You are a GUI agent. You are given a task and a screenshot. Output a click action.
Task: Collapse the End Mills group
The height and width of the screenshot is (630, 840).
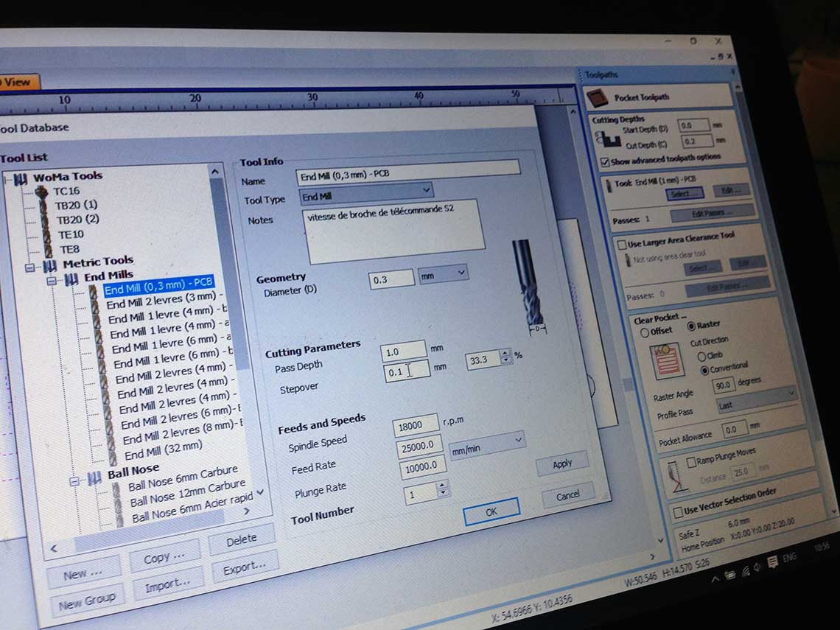pyautogui.click(x=52, y=281)
